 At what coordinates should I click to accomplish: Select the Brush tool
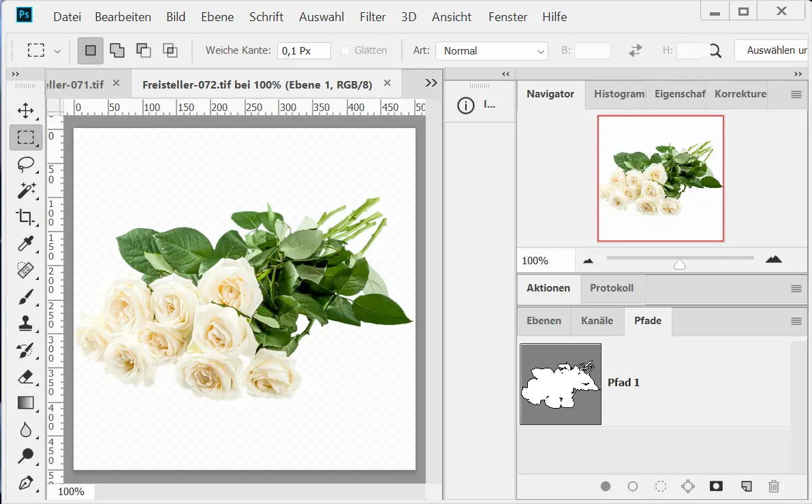26,297
